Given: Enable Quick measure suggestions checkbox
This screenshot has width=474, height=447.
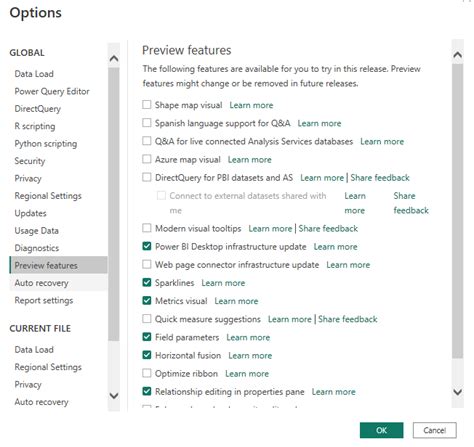Looking at the screenshot, I should pos(147,319).
